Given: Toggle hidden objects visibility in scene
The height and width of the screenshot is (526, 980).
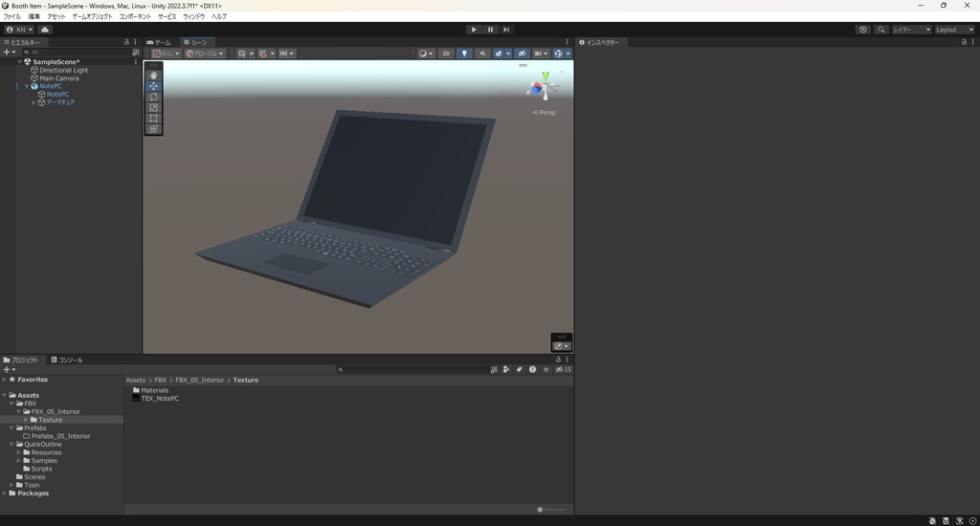Looking at the screenshot, I should tap(522, 54).
